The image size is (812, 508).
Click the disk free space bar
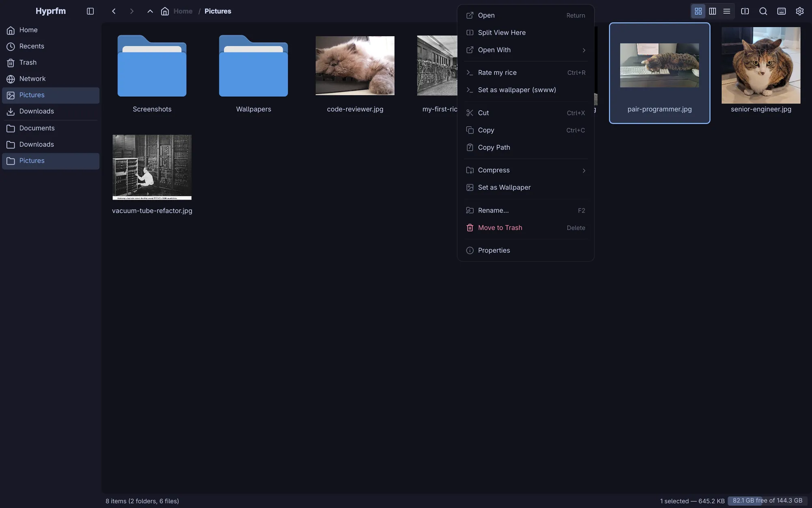(x=767, y=501)
